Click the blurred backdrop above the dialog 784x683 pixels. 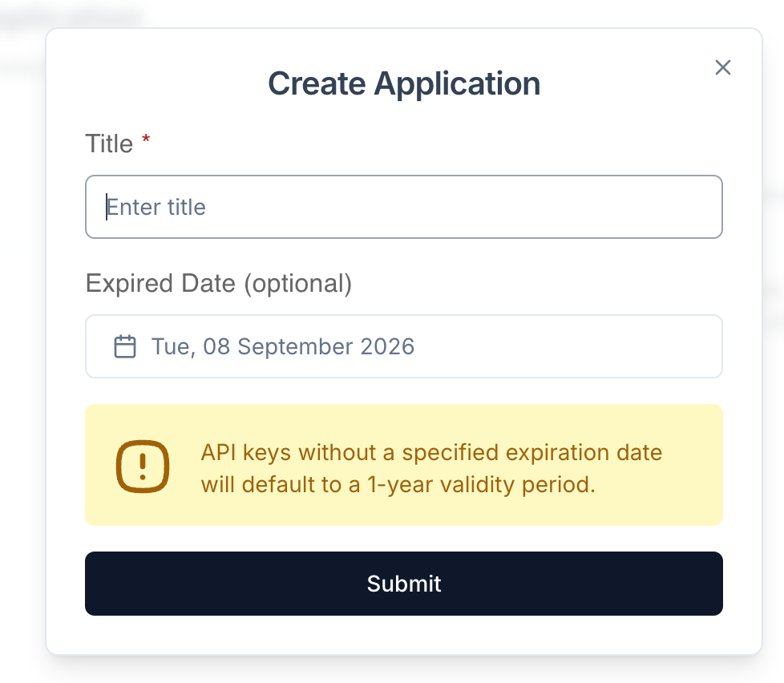tap(401, 12)
